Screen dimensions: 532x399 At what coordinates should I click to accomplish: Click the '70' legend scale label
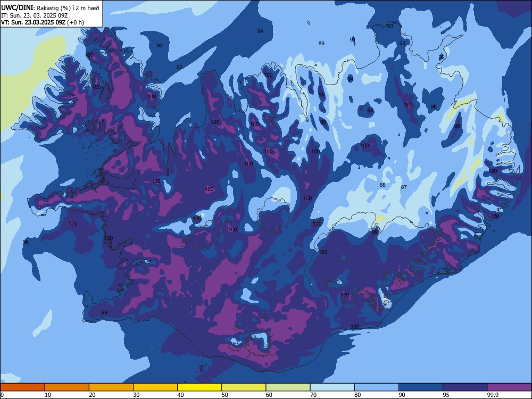(313, 395)
